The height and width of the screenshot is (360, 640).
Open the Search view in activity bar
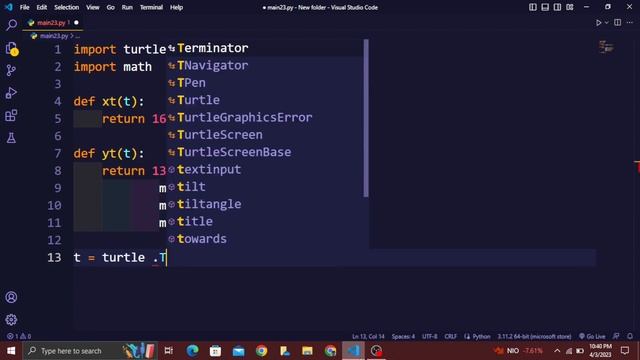point(11,25)
